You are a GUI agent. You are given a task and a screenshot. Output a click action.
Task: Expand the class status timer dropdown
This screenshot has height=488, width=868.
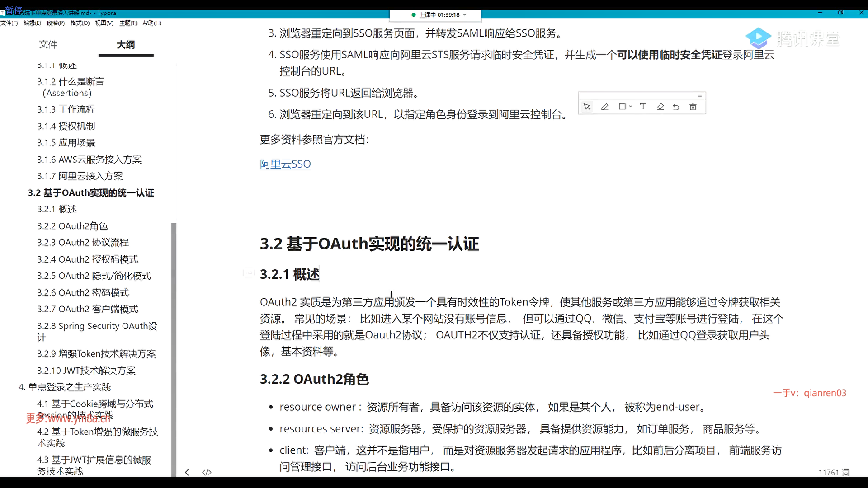point(465,15)
